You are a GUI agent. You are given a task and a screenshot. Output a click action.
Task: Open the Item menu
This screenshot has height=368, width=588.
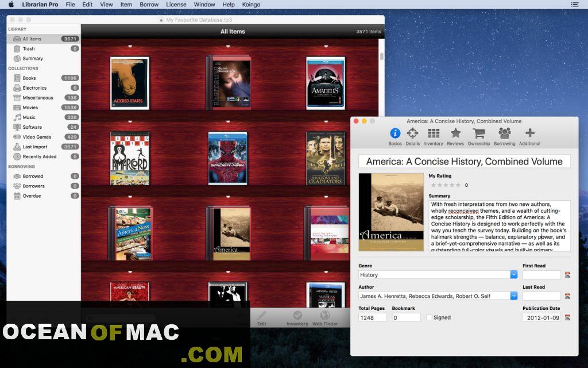(126, 5)
